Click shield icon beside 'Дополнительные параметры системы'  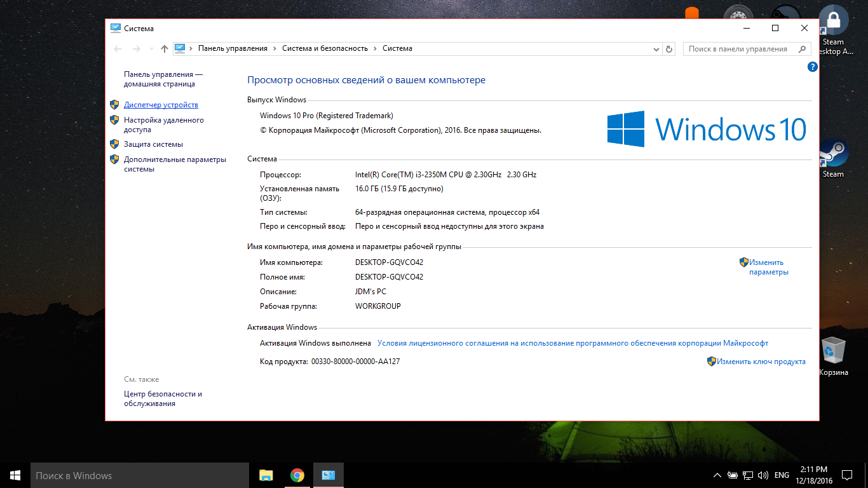pyautogui.click(x=114, y=159)
